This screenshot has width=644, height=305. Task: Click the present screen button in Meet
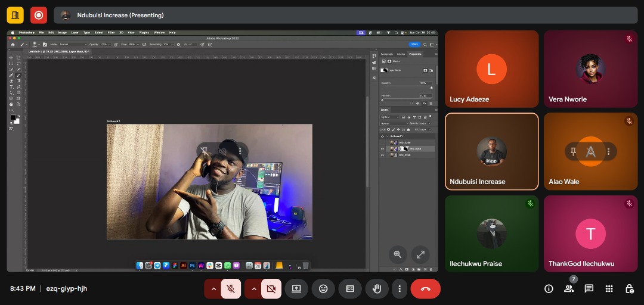[296, 288]
